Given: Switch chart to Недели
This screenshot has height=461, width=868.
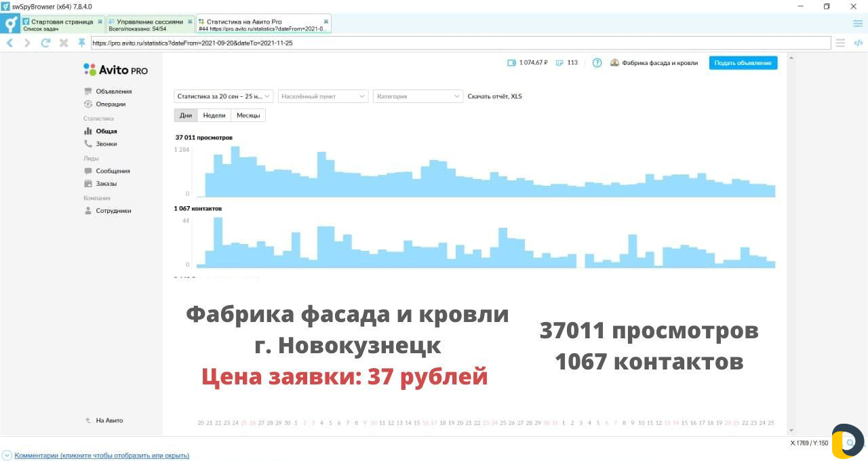Looking at the screenshot, I should click(214, 115).
